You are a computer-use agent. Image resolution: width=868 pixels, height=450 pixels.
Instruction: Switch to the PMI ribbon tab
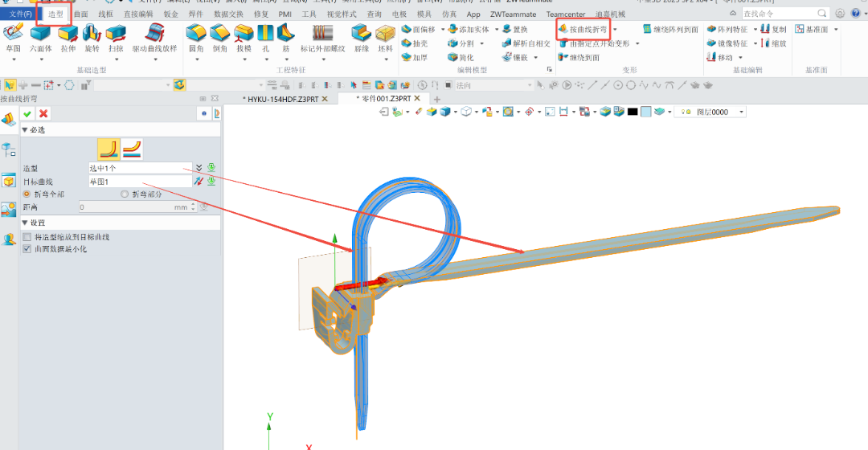point(285,14)
